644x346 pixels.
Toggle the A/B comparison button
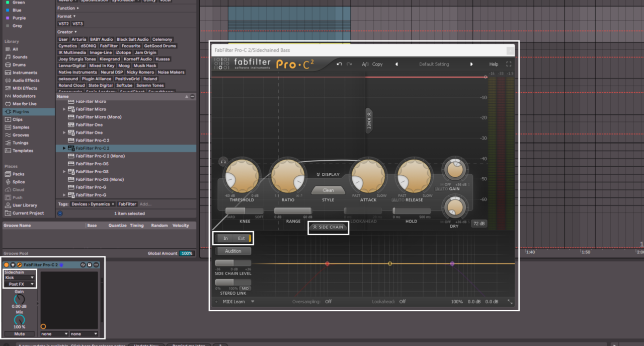tap(365, 64)
